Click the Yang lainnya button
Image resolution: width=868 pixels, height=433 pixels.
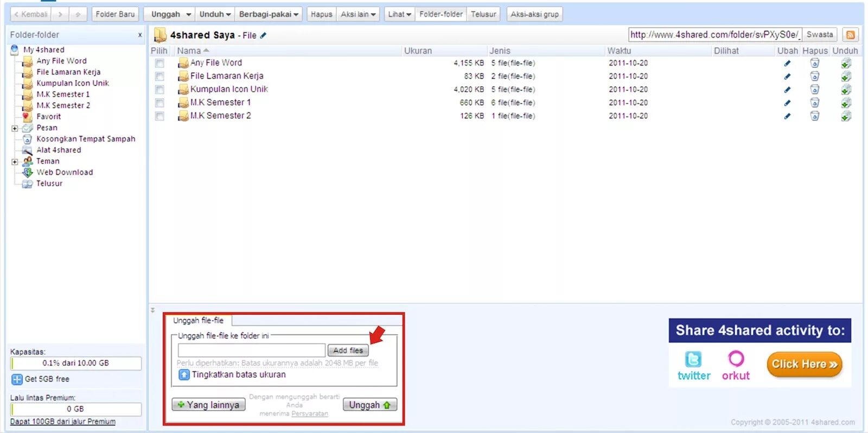(x=208, y=405)
